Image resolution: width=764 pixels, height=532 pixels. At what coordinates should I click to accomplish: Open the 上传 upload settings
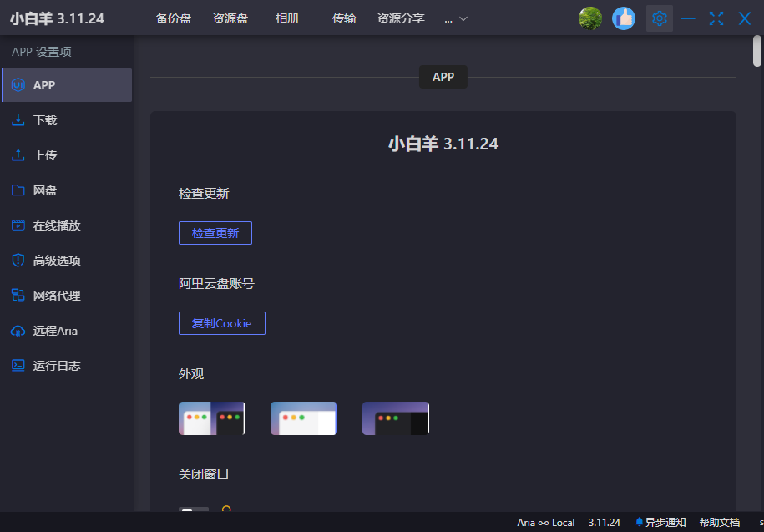[67, 155]
